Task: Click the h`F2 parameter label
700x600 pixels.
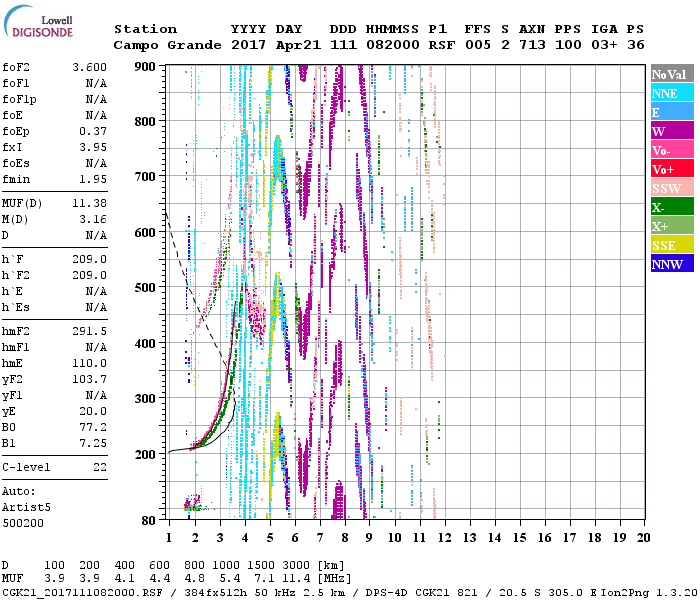Action: click(x=16, y=275)
